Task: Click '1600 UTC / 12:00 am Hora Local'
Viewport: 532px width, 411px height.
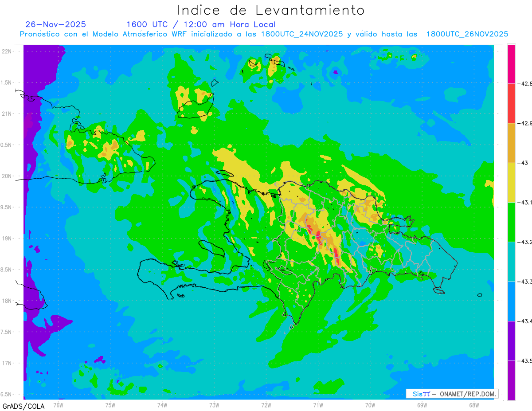Action: (201, 24)
